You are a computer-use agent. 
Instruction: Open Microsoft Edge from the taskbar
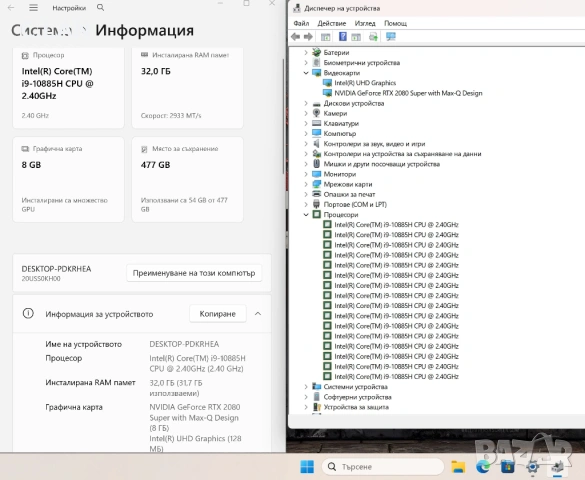483,466
